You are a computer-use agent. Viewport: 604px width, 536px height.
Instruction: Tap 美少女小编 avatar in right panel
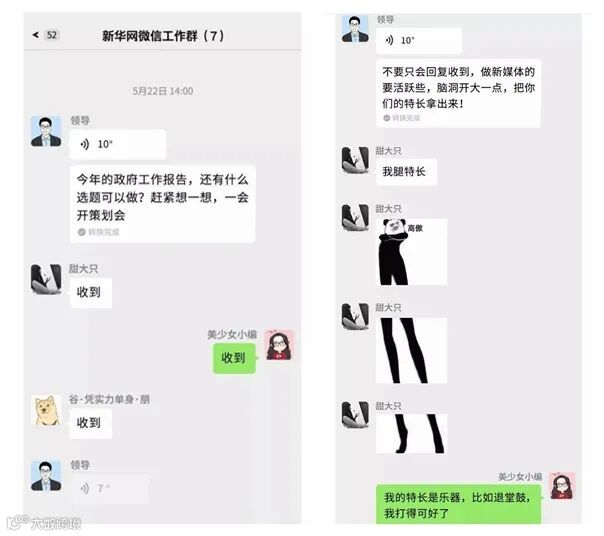(x=562, y=486)
